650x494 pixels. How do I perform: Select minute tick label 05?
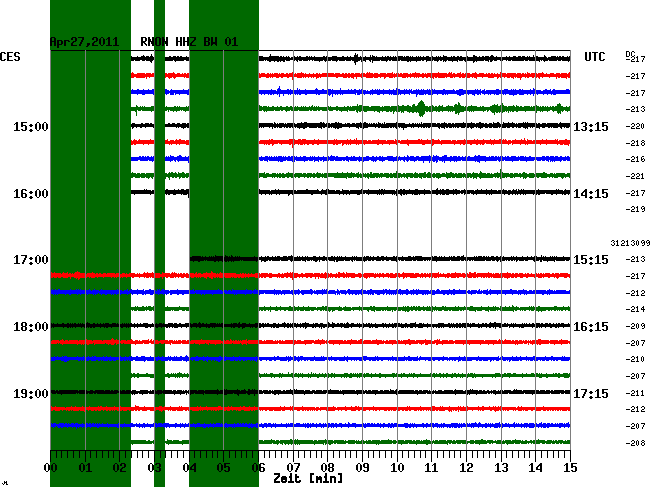tap(223, 468)
